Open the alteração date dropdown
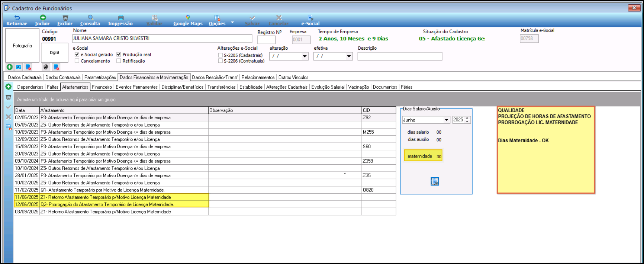644x264 pixels. (x=305, y=56)
